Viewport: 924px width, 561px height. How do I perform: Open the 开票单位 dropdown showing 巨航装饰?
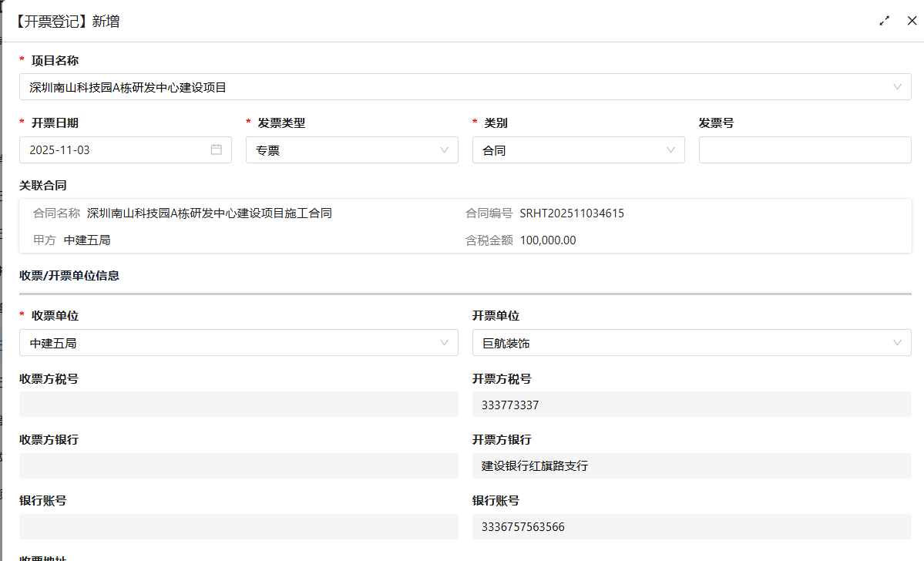tap(691, 343)
